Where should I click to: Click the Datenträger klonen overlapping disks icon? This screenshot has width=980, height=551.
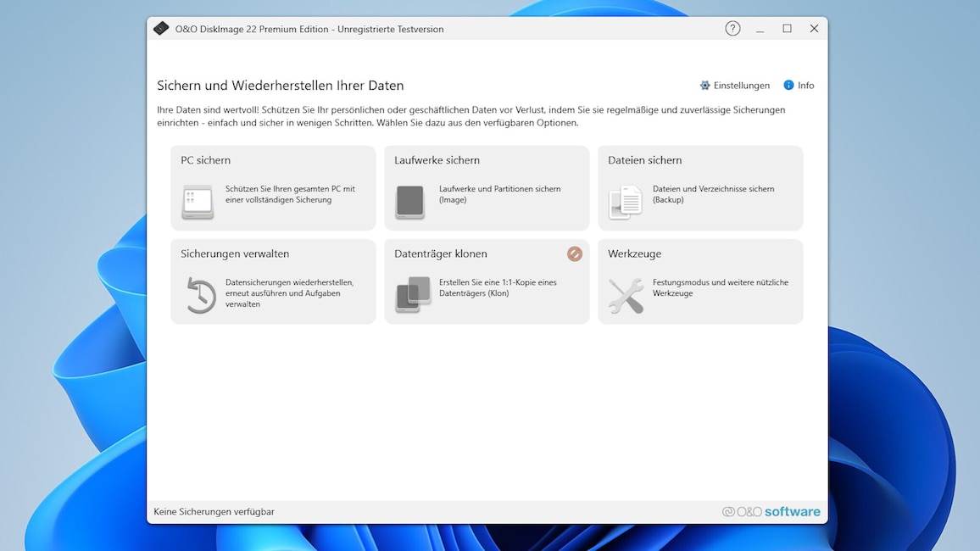coord(413,294)
